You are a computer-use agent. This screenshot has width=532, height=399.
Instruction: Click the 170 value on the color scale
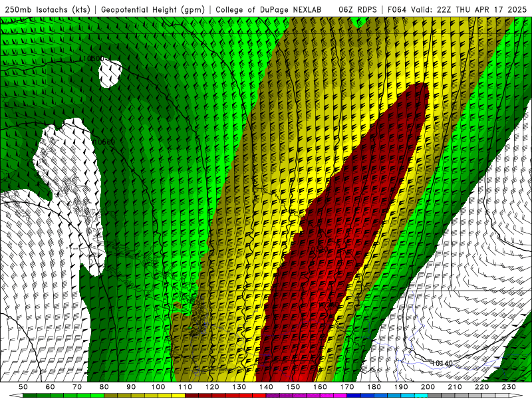346,387
